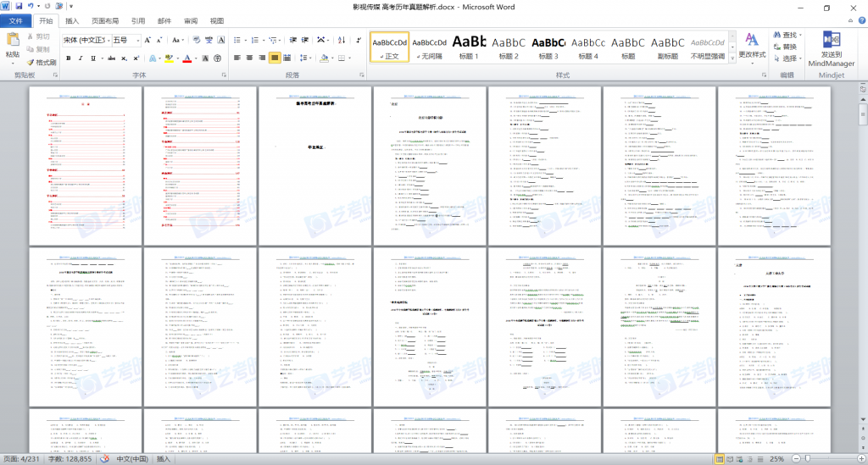Expand the styles gallery with the More arrow
Screen dimensions: 868x465
tap(732, 58)
